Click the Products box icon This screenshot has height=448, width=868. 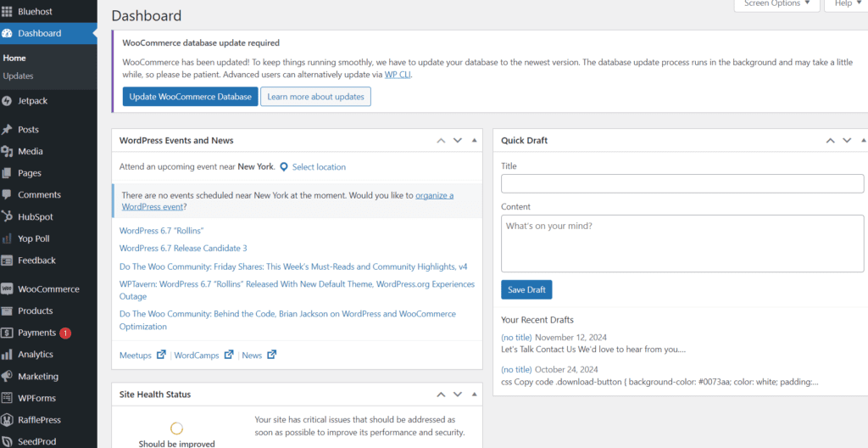(7, 311)
